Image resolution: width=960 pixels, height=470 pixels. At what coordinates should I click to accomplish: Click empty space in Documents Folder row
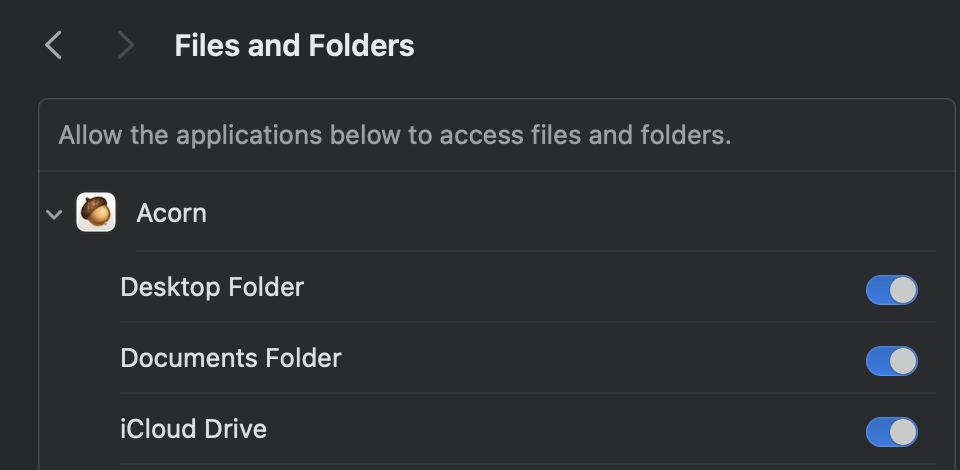600,358
